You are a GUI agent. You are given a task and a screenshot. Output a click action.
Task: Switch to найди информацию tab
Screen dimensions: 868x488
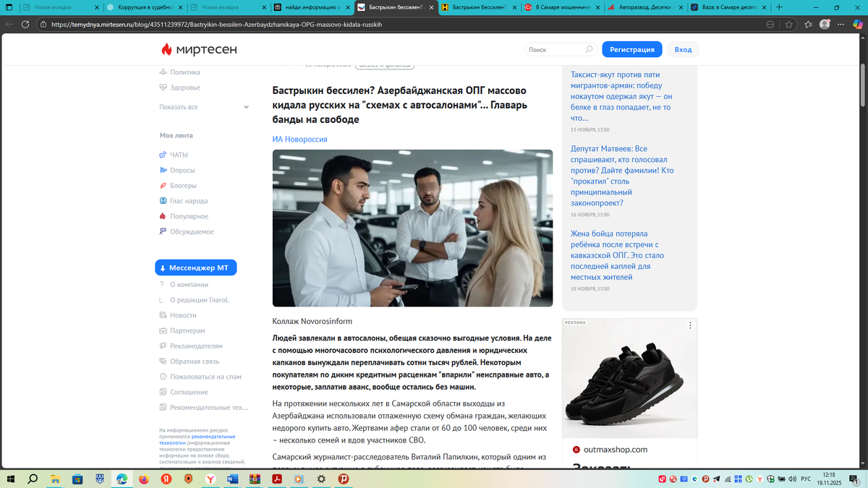pos(311,7)
